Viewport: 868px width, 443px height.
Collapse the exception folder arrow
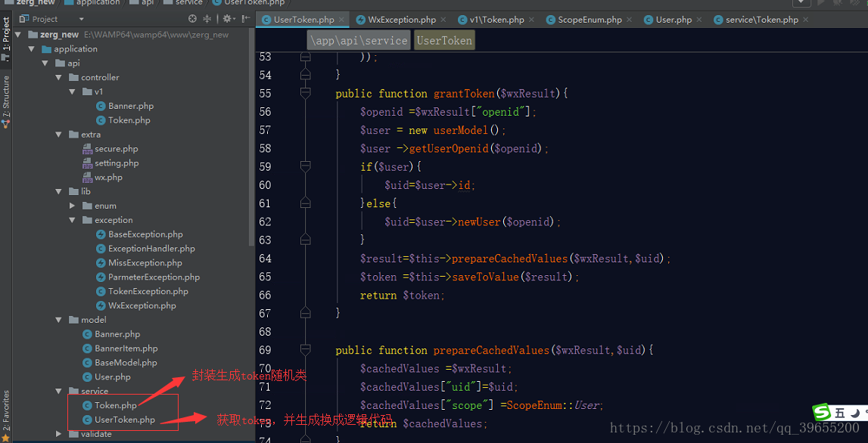[72, 220]
